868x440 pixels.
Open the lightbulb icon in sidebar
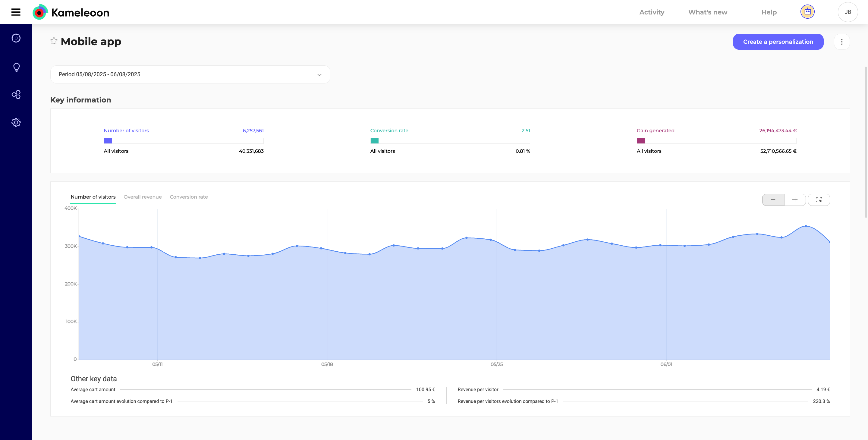click(x=16, y=67)
